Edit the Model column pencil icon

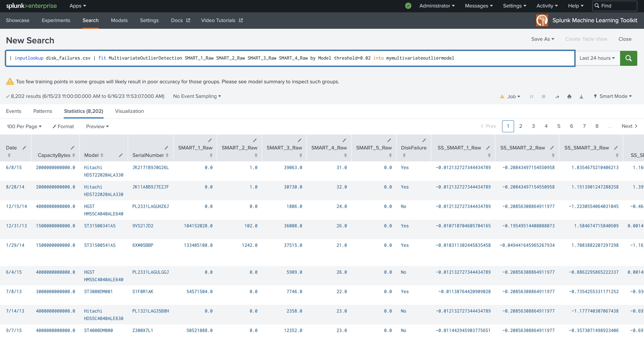coord(121,155)
